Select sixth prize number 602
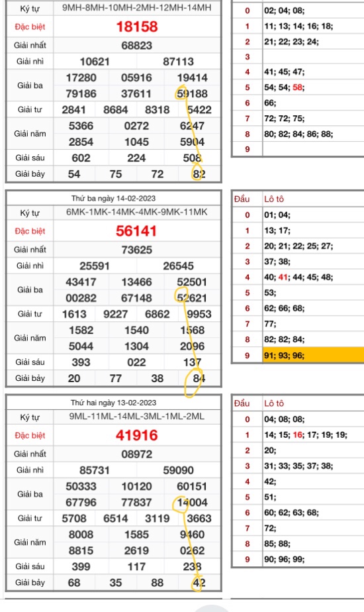This screenshot has width=364, height=612. 81,158
